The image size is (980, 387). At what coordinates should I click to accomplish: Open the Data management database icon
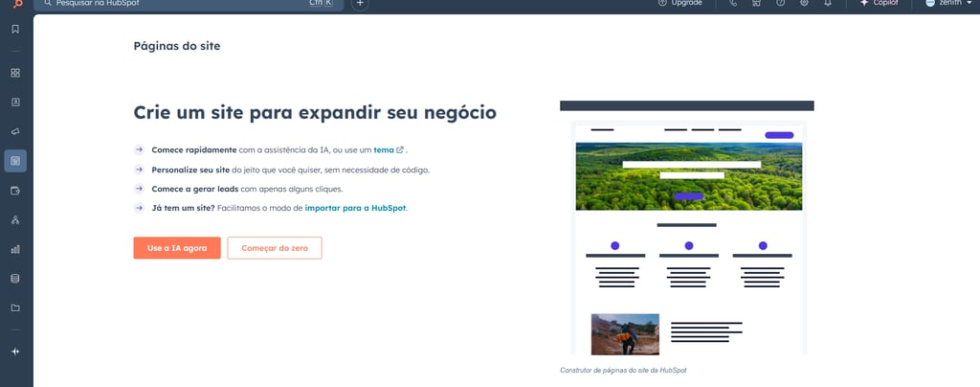15,278
